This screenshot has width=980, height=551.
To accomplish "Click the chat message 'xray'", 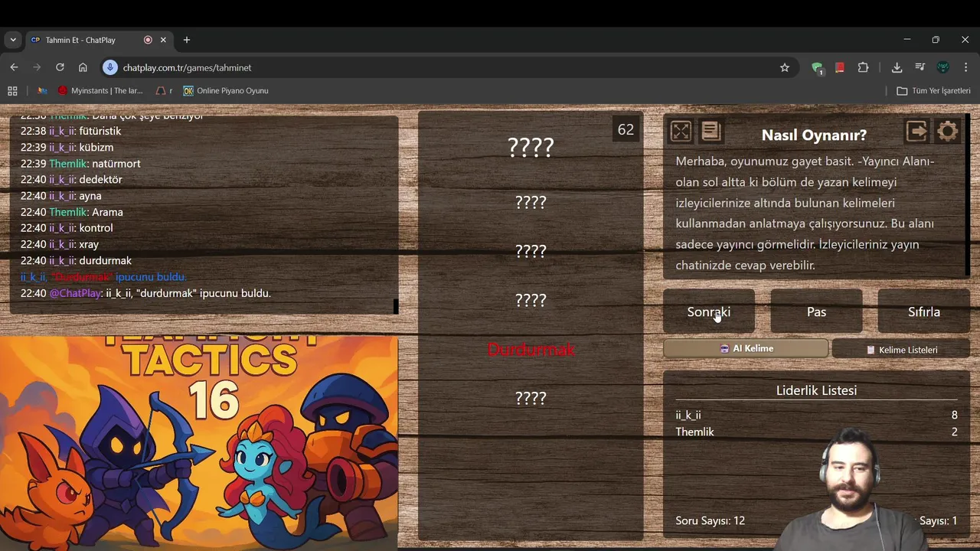I will [89, 244].
